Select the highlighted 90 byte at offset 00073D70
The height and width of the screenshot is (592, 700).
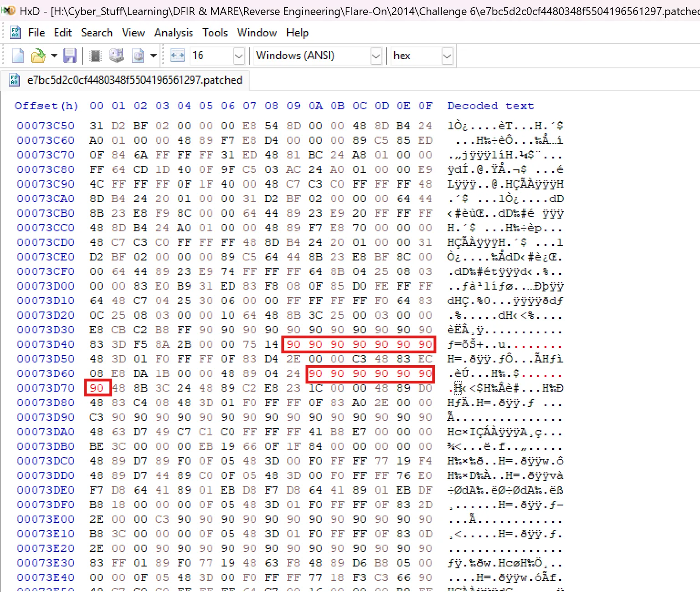(x=97, y=388)
